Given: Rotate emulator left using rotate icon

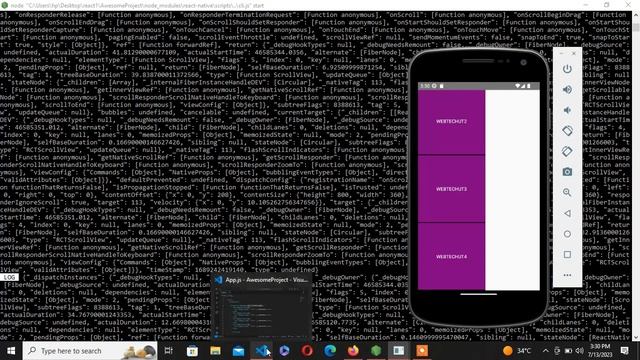Looking at the screenshot, I should (567, 131).
